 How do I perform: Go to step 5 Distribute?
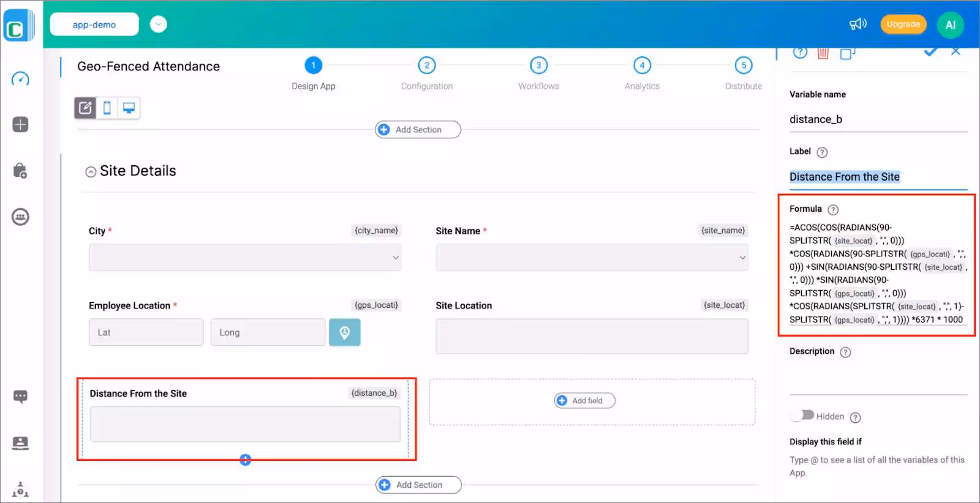click(x=744, y=65)
